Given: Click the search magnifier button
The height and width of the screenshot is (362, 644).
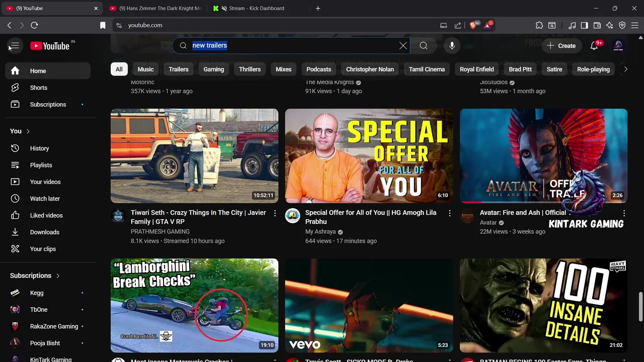Looking at the screenshot, I should (424, 46).
